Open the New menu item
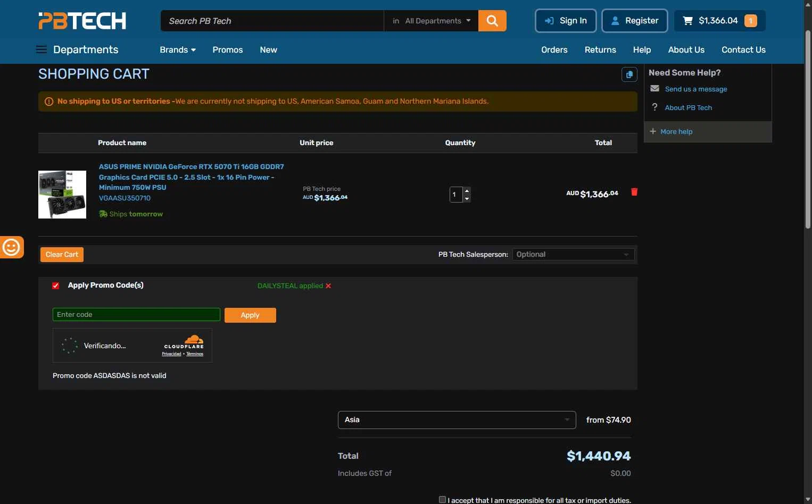812x504 pixels. click(x=269, y=49)
